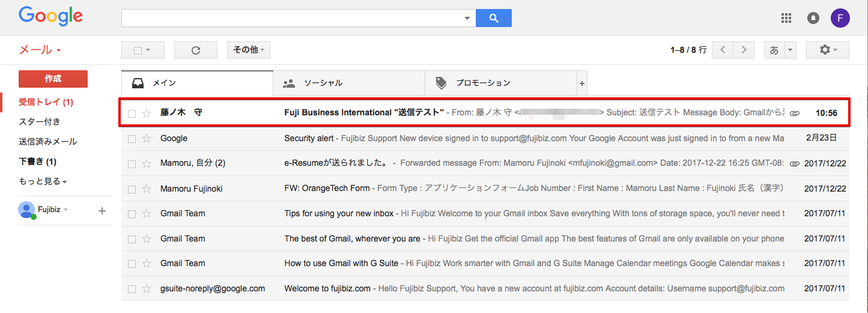Viewport: 868px width, 313px height.
Task: Open the 送信済みメール folder
Action: [47, 142]
